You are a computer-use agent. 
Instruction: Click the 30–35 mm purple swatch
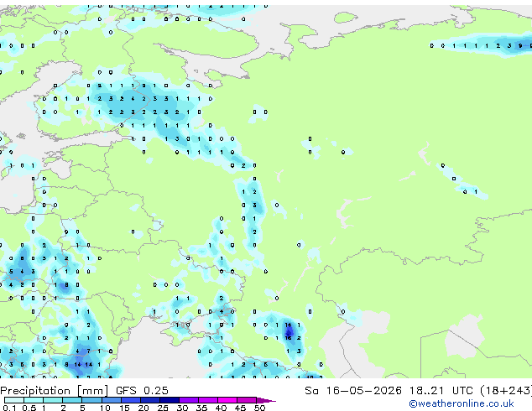tap(189, 400)
